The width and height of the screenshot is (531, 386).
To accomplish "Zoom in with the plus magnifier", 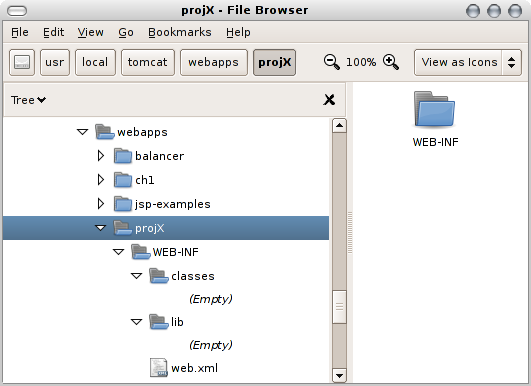I will [x=391, y=62].
